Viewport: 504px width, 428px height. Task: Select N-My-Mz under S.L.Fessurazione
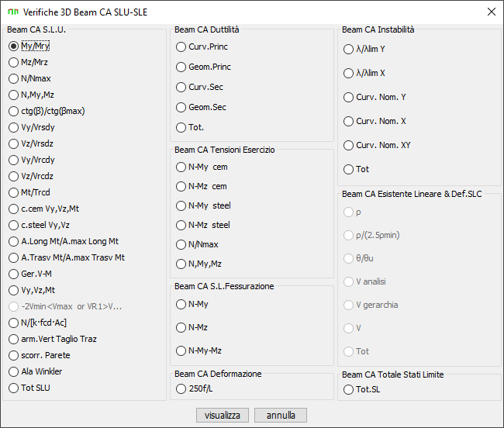(x=199, y=351)
